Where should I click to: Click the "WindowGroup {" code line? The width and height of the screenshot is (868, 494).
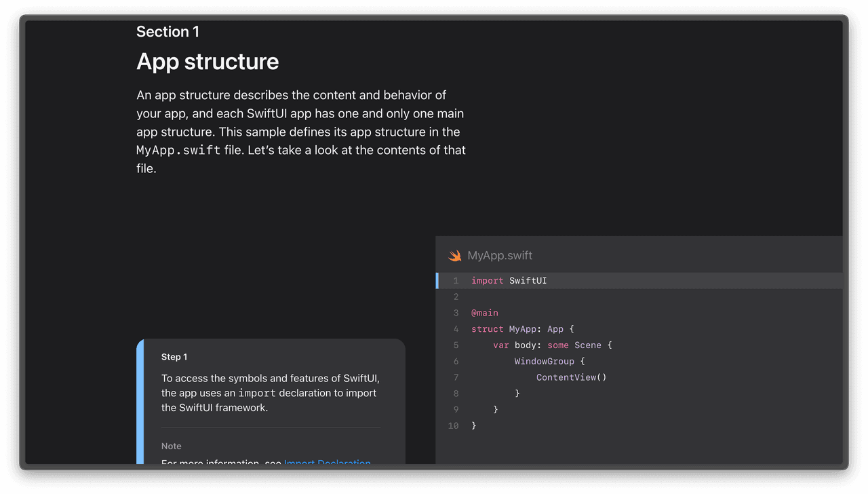tap(549, 362)
